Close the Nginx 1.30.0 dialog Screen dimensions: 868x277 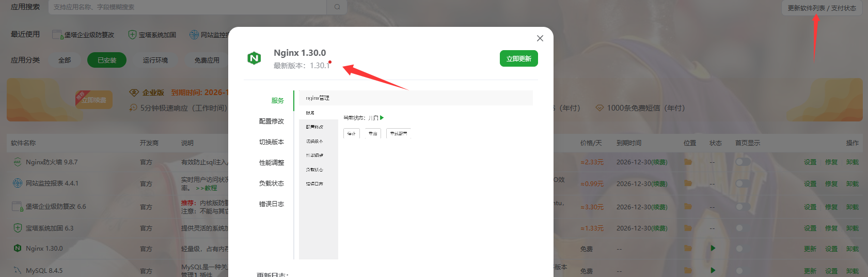coord(540,38)
